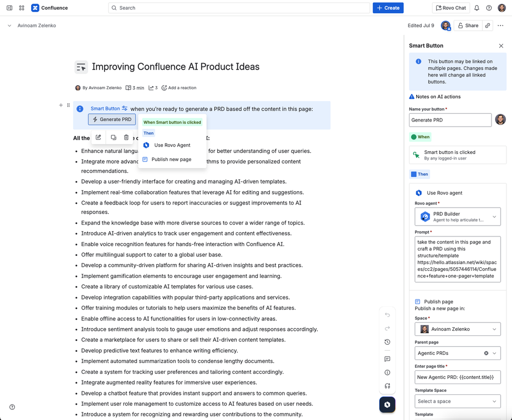Image resolution: width=512 pixels, height=420 pixels.
Task: Select Publish new page in the popup
Action: [x=167, y=159]
